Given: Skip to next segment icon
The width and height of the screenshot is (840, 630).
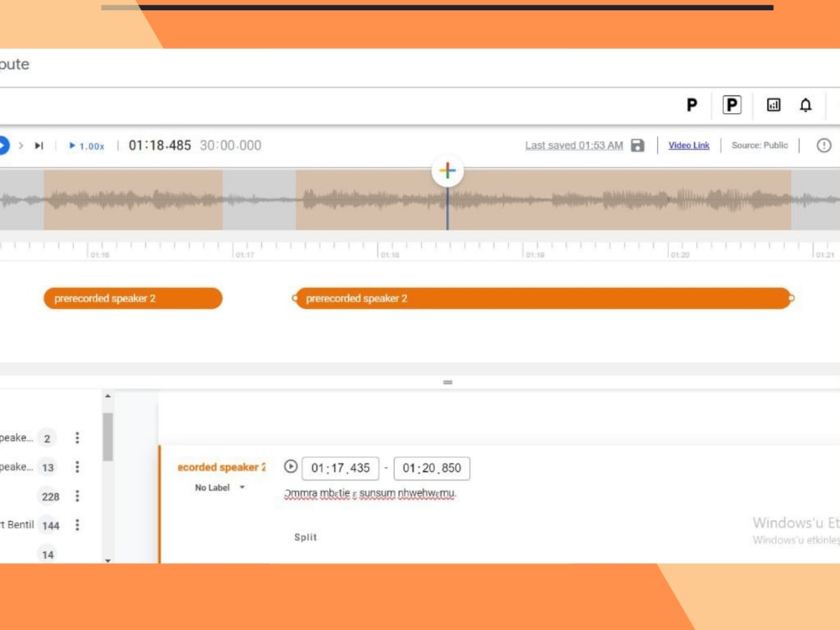Looking at the screenshot, I should click(39, 145).
